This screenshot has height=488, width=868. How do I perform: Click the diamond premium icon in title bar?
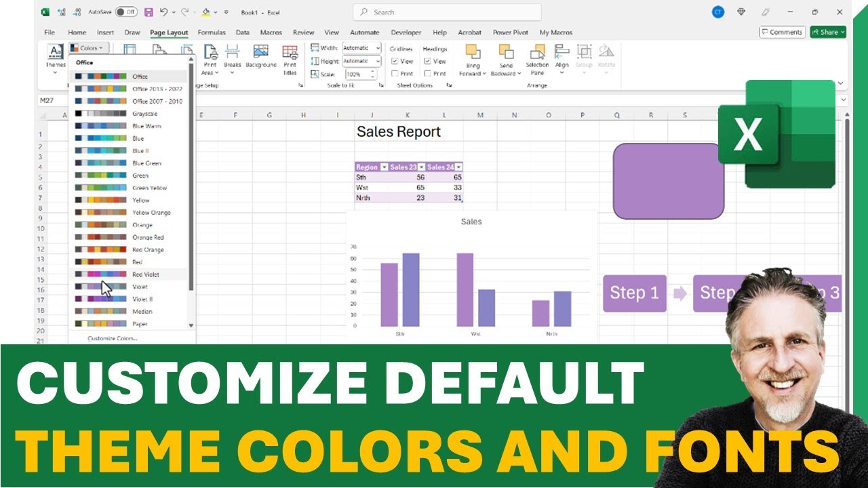pyautogui.click(x=741, y=12)
